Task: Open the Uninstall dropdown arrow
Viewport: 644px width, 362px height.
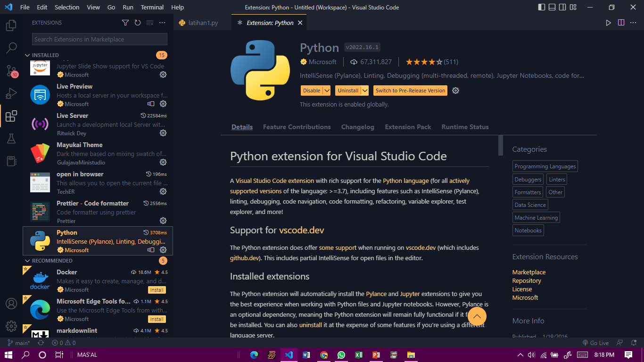Action: [363, 90]
